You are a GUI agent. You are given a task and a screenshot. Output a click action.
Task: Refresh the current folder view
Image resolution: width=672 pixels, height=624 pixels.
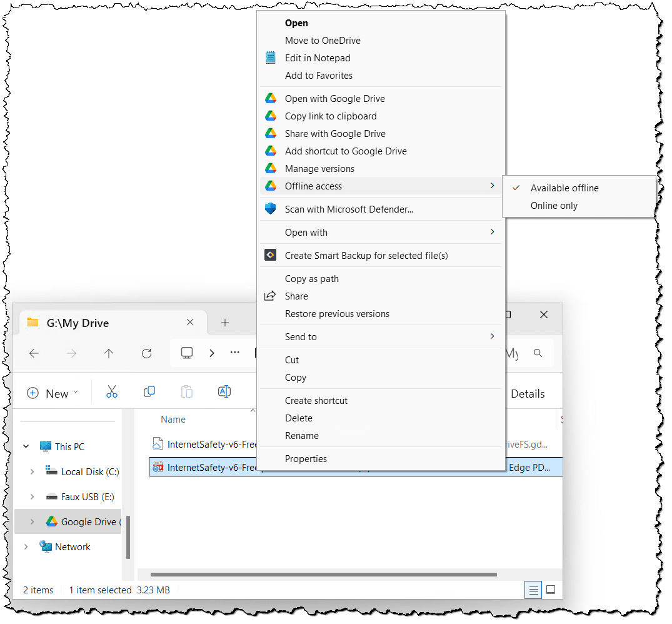click(146, 353)
